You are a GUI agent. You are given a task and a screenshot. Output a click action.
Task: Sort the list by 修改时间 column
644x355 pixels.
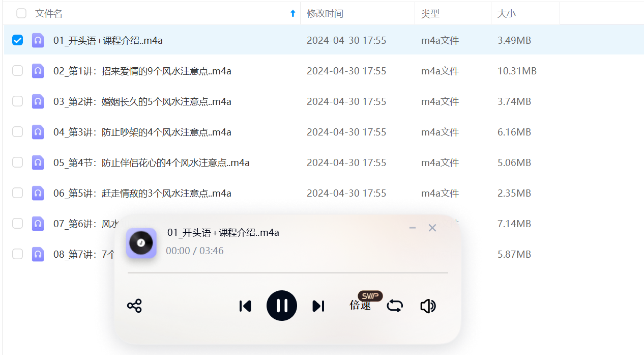pyautogui.click(x=325, y=14)
